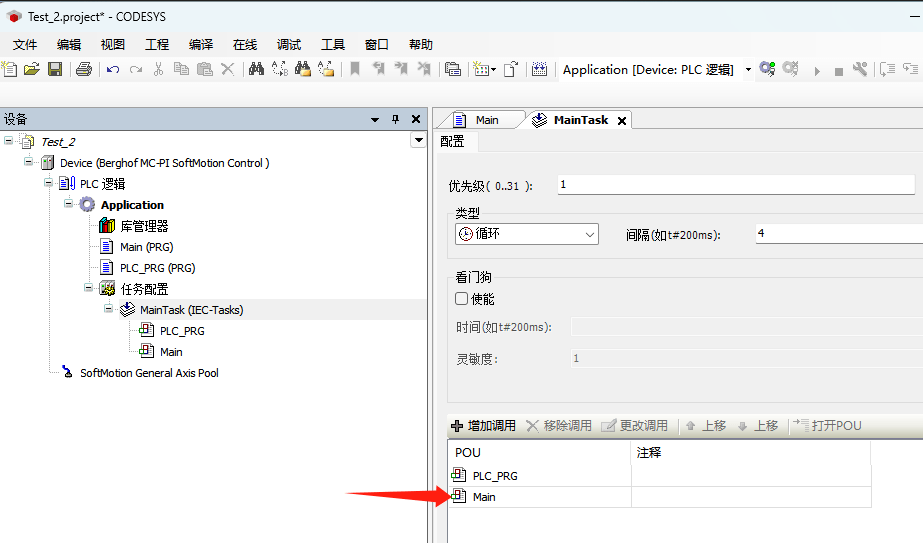
Task: Click the Build wrench icon in toolbar
Action: click(x=860, y=69)
